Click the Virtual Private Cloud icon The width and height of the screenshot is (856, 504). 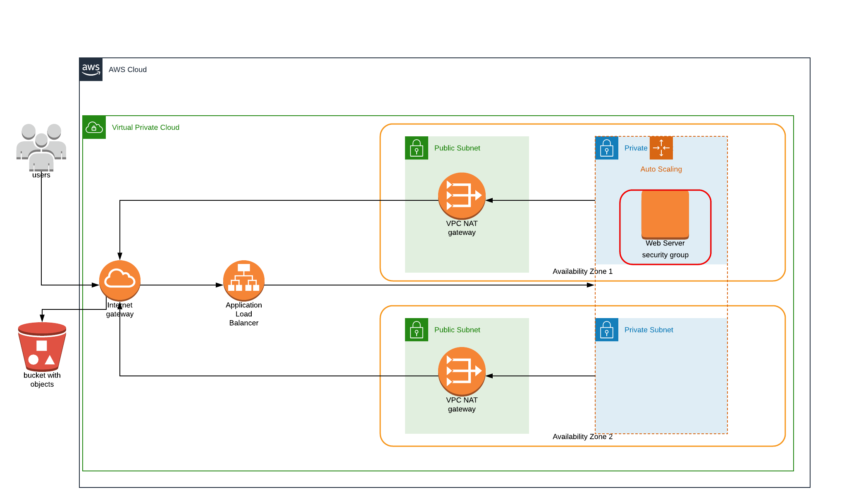(x=94, y=127)
